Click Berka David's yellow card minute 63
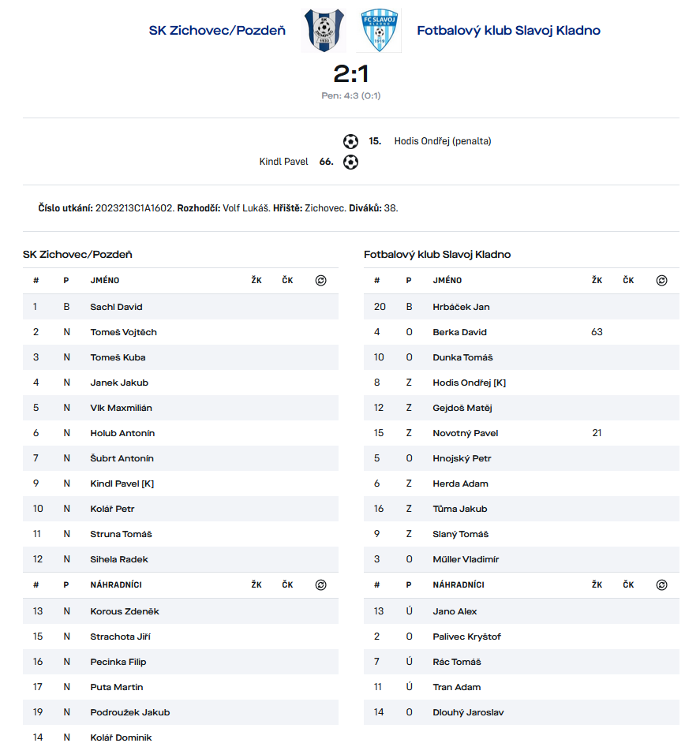 (x=597, y=333)
